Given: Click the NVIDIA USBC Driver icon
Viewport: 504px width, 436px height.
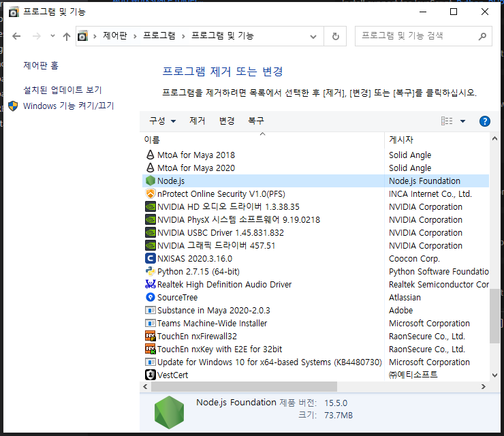Looking at the screenshot, I should click(x=150, y=232).
